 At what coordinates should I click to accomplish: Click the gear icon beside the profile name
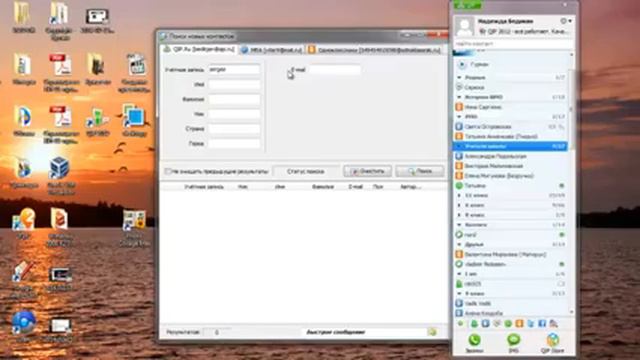coord(564,21)
